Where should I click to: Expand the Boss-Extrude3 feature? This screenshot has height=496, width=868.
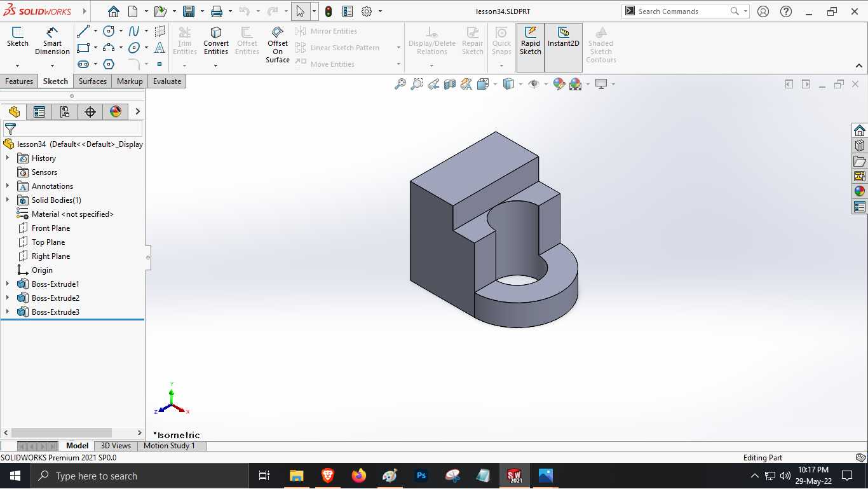click(x=8, y=312)
